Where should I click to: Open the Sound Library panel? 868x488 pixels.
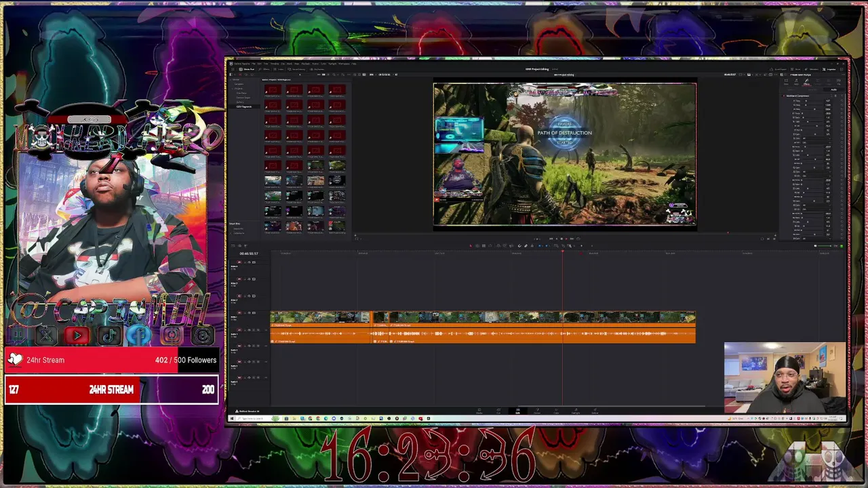[x=296, y=69]
